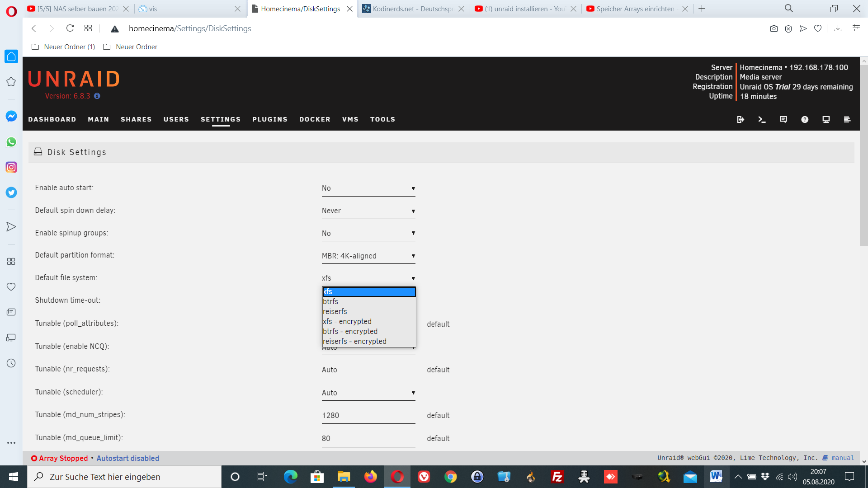This screenshot has height=488, width=868.
Task: Click the new tab plus button
Action: point(702,9)
